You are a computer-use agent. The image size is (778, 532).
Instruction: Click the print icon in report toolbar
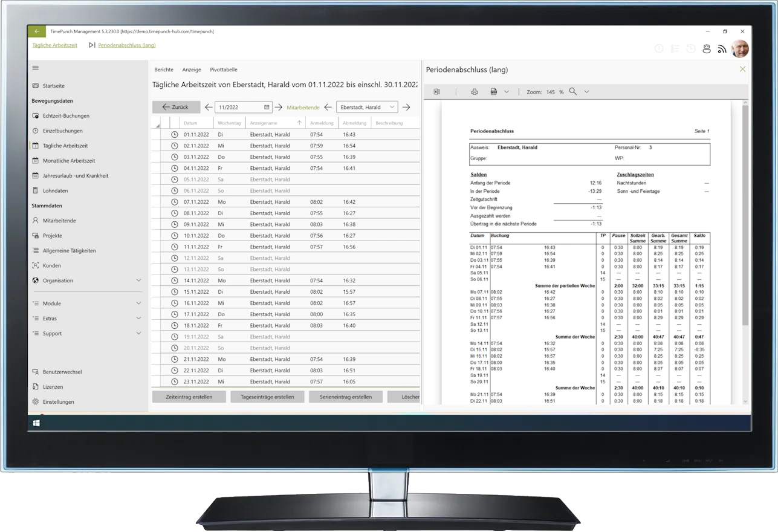click(475, 92)
